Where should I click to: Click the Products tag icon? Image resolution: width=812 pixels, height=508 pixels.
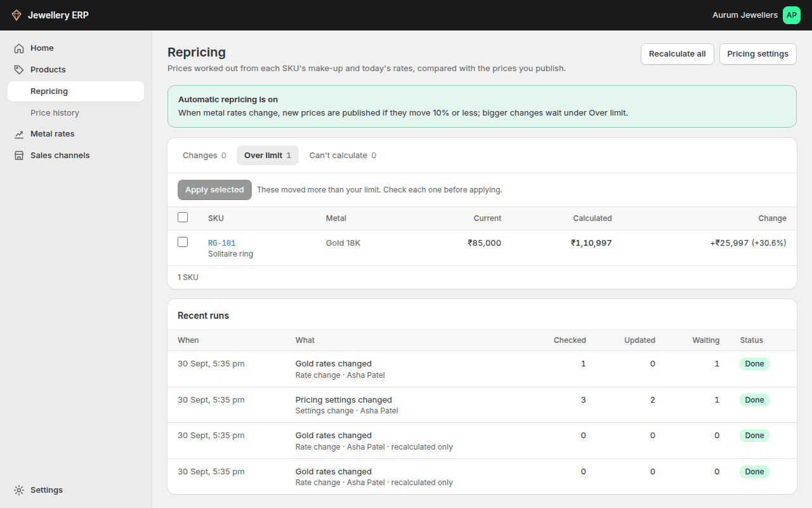[19, 70]
